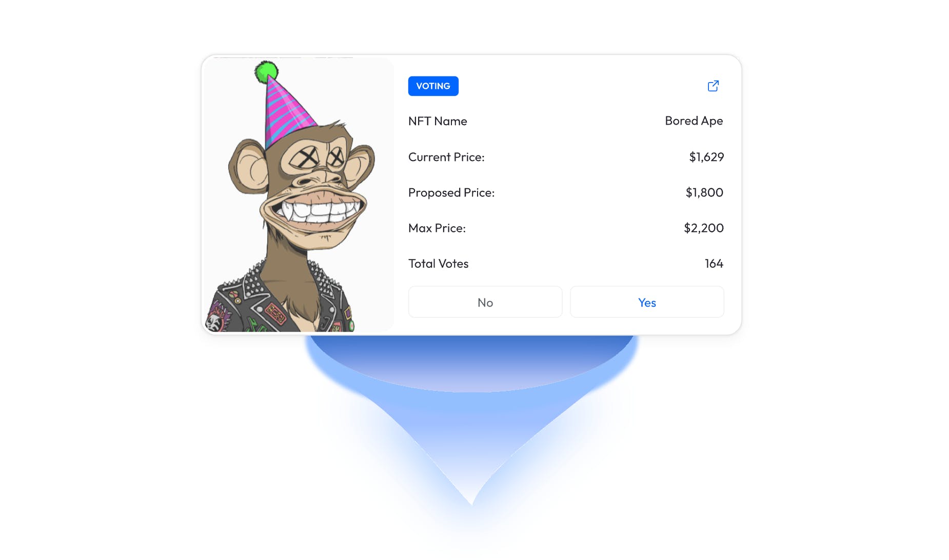Click the Max Price label
The height and width of the screenshot is (560, 949).
(x=437, y=228)
